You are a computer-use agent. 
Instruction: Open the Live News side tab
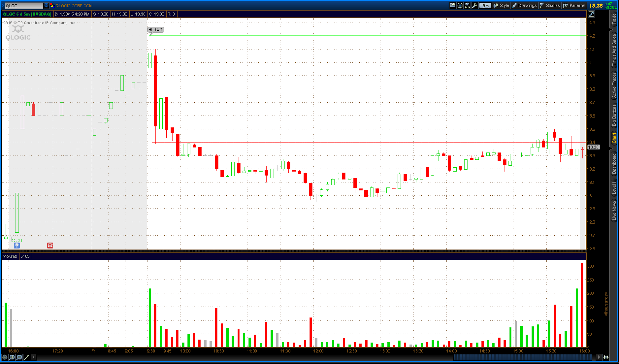tap(614, 211)
